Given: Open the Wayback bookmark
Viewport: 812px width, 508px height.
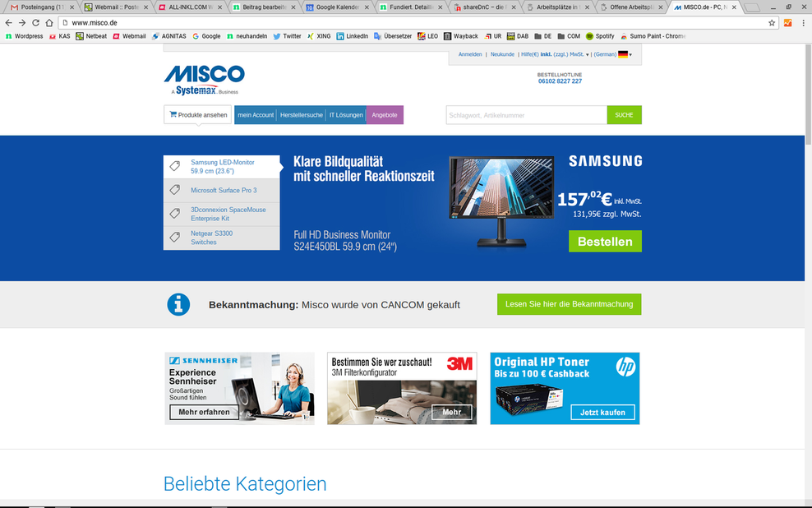Looking at the screenshot, I should click(x=461, y=36).
